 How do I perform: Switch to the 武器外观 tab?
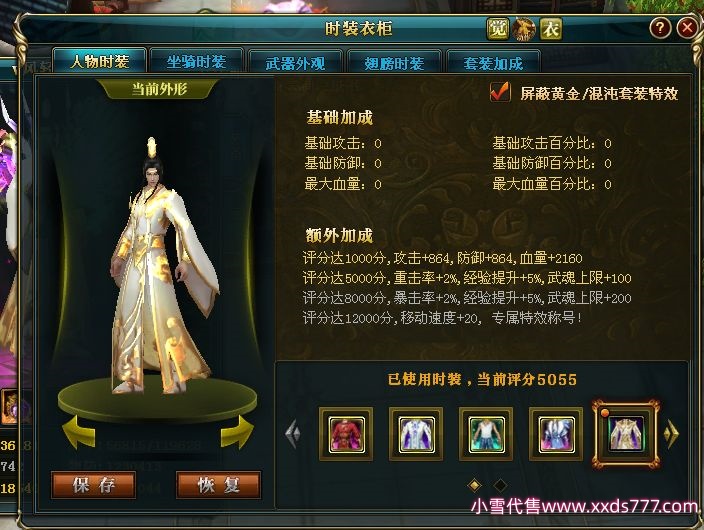tap(295, 62)
